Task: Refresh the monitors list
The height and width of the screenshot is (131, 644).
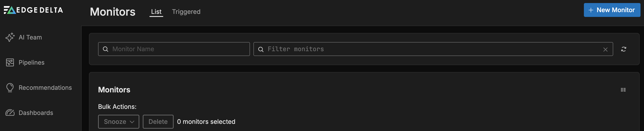Action: (x=624, y=49)
